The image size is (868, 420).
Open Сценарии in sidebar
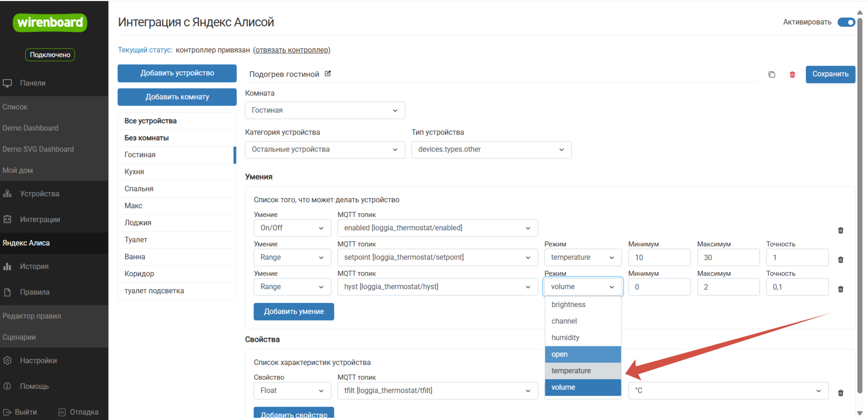[54, 337]
